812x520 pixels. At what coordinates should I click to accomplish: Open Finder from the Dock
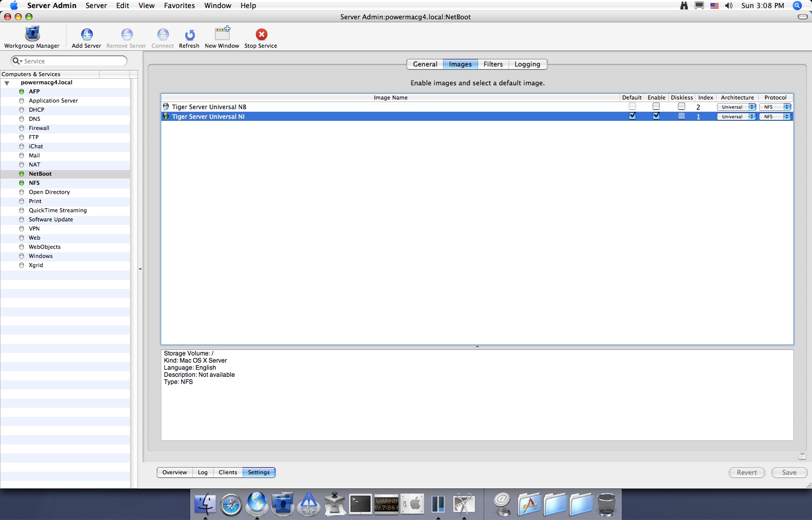[x=205, y=504]
